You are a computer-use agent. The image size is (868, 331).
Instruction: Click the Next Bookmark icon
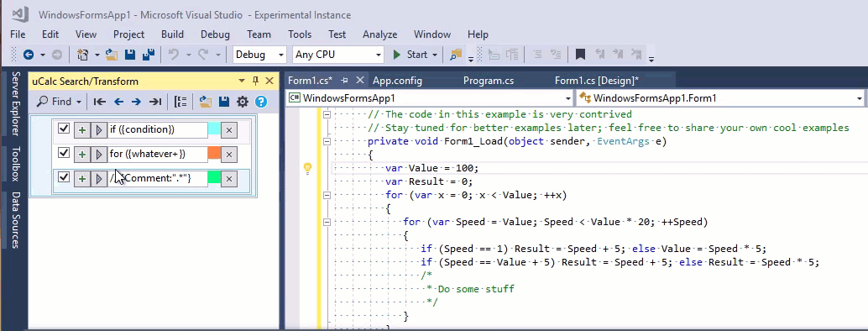point(618,55)
